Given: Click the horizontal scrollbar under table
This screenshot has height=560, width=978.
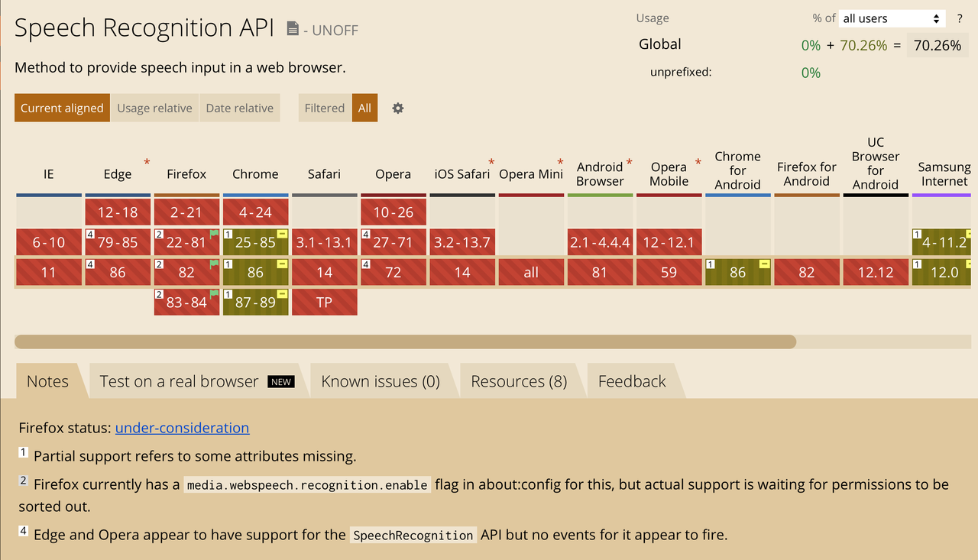Looking at the screenshot, I should 405,342.
